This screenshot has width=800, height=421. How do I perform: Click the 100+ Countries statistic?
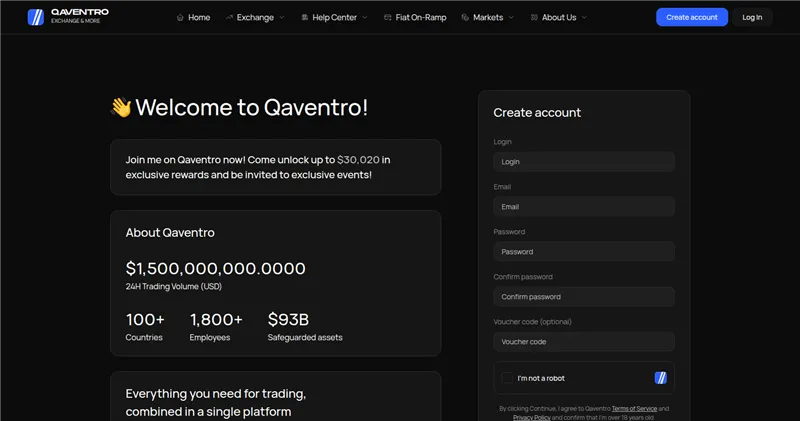click(145, 327)
